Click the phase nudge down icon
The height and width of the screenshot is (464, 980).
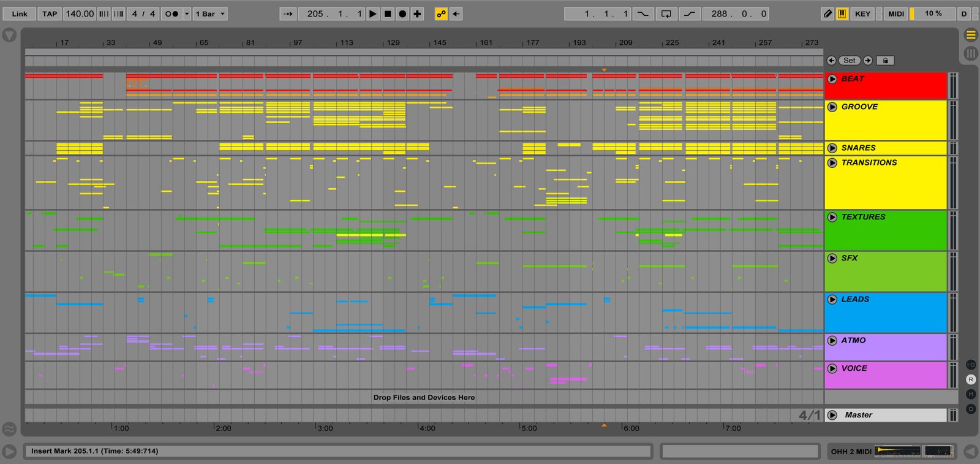point(104,13)
